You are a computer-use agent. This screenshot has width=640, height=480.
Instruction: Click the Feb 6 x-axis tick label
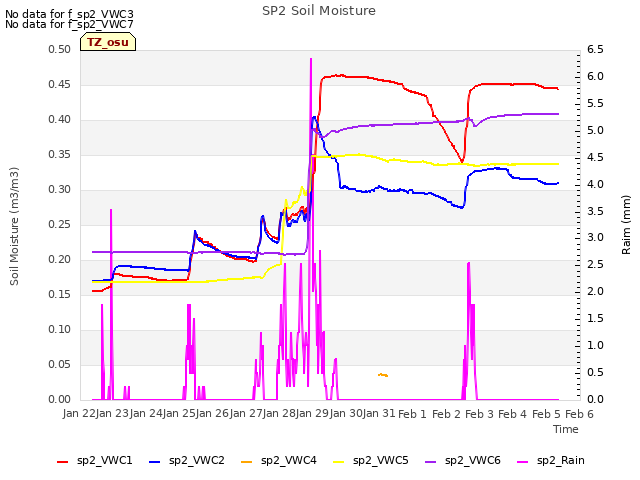click(579, 414)
